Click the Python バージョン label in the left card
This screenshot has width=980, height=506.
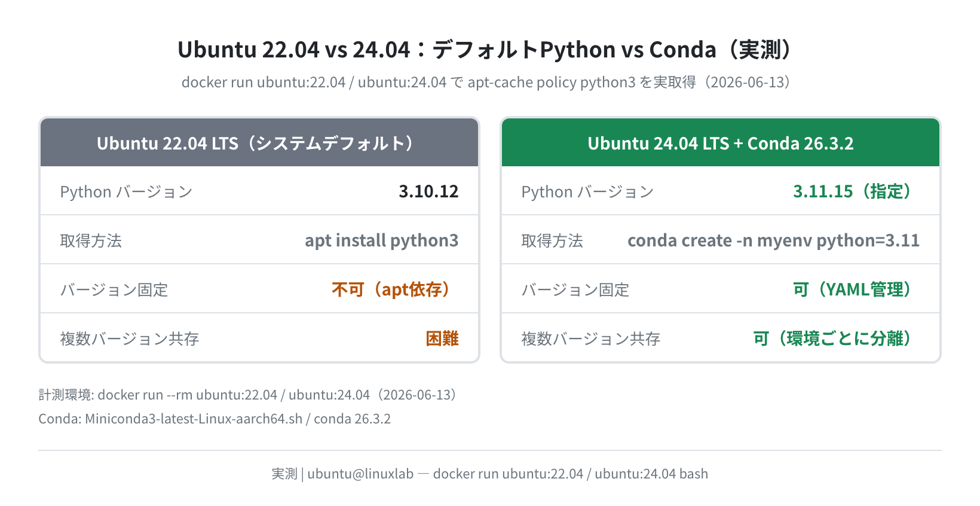pyautogui.click(x=126, y=192)
